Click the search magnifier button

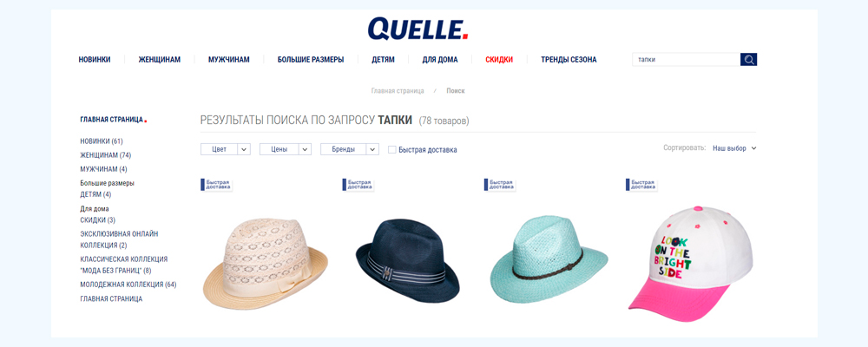(x=748, y=60)
